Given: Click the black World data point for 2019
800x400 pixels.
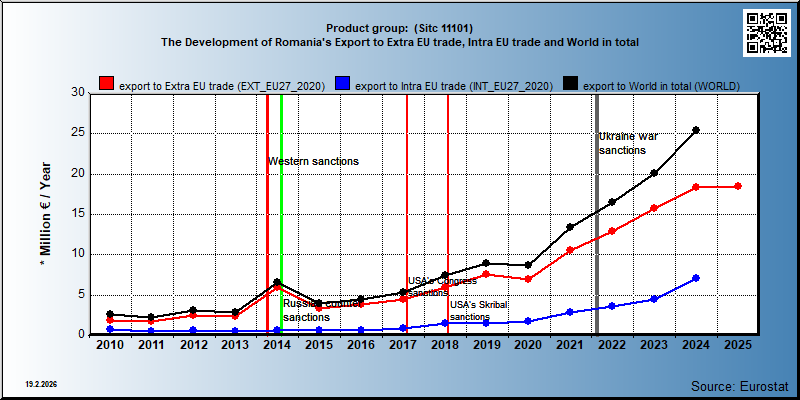Looking at the screenshot, I should point(486,263).
